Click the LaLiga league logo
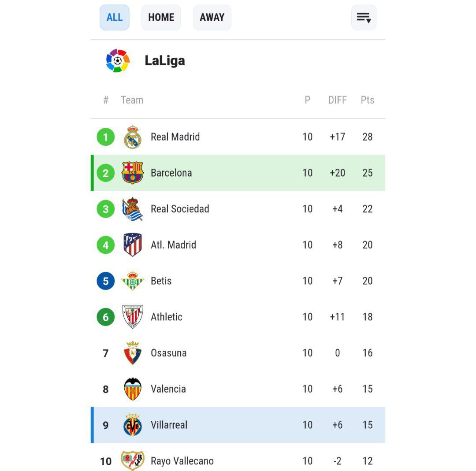Image resolution: width=476 pixels, height=471 pixels. click(x=118, y=60)
